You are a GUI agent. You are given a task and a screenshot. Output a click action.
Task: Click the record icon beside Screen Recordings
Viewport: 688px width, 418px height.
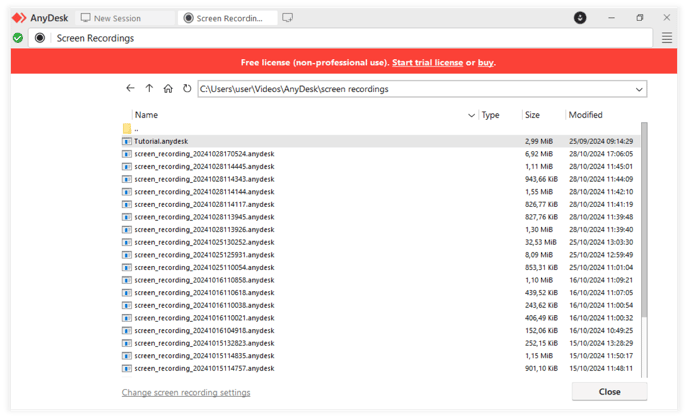pos(40,38)
